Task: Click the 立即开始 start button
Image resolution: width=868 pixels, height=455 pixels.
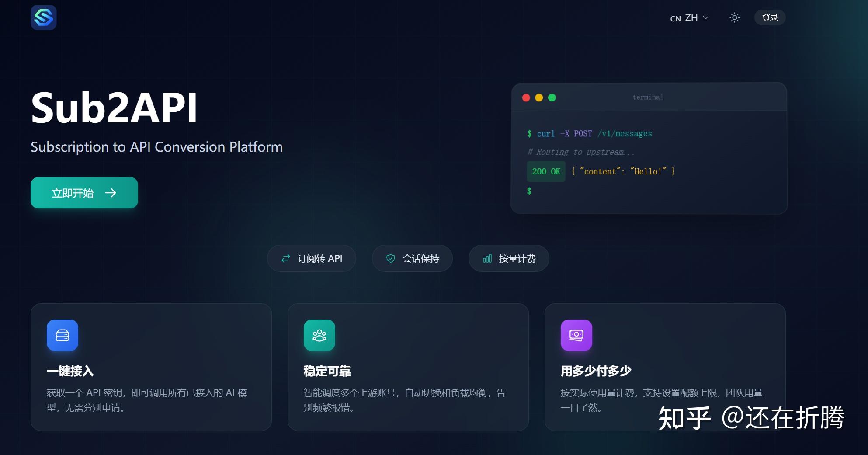Action: 84,193
